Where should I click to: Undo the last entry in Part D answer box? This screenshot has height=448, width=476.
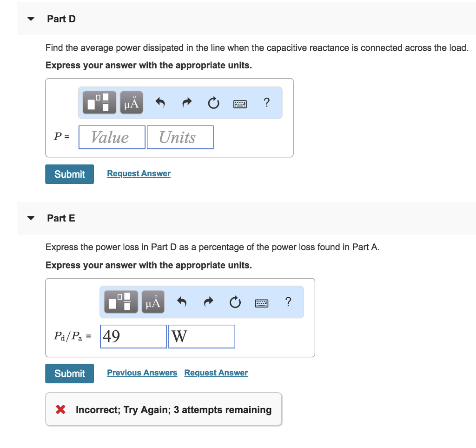click(x=160, y=102)
